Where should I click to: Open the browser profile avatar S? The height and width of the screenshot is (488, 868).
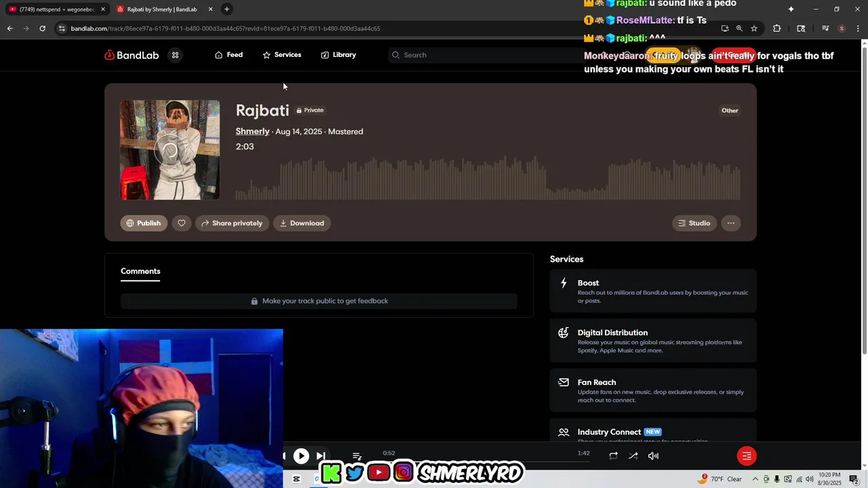tap(842, 28)
